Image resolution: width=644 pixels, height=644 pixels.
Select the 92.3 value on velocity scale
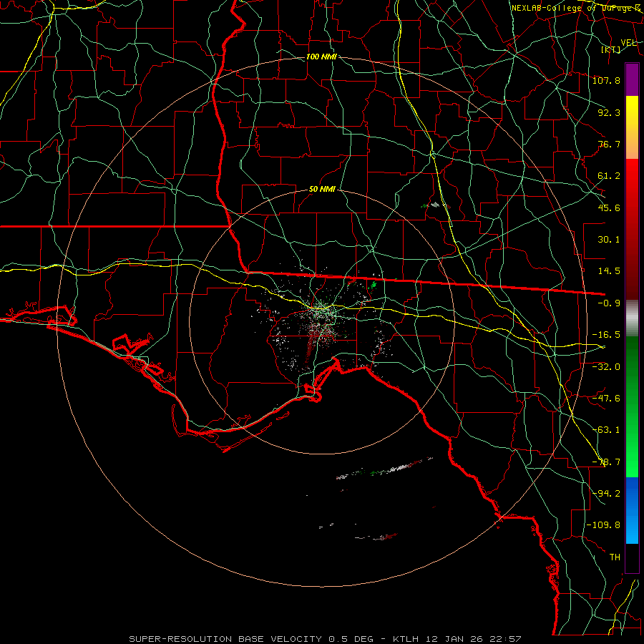click(609, 112)
